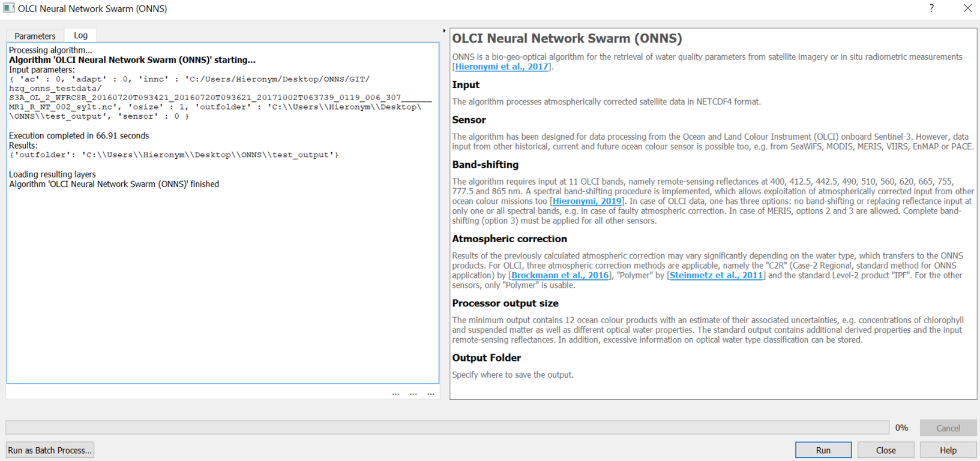This screenshot has width=980, height=461.
Task: Click the first log toolbar ellipsis icon
Action: [x=395, y=394]
